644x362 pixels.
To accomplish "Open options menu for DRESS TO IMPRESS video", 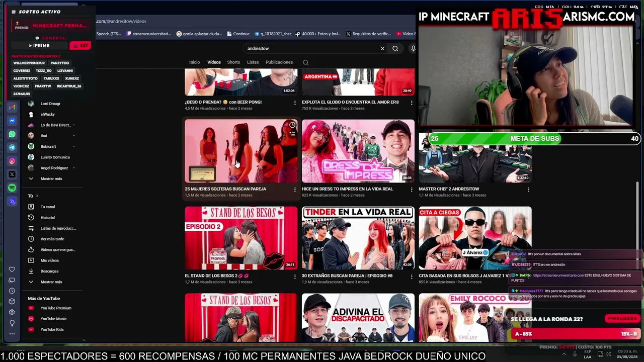I will (412, 189).
